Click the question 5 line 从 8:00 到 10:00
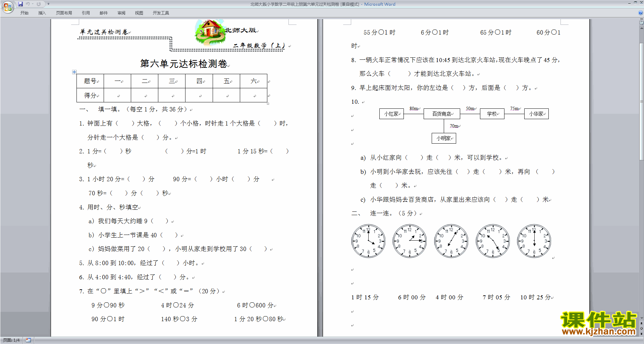Image resolution: width=644 pixels, height=344 pixels. [x=140, y=263]
